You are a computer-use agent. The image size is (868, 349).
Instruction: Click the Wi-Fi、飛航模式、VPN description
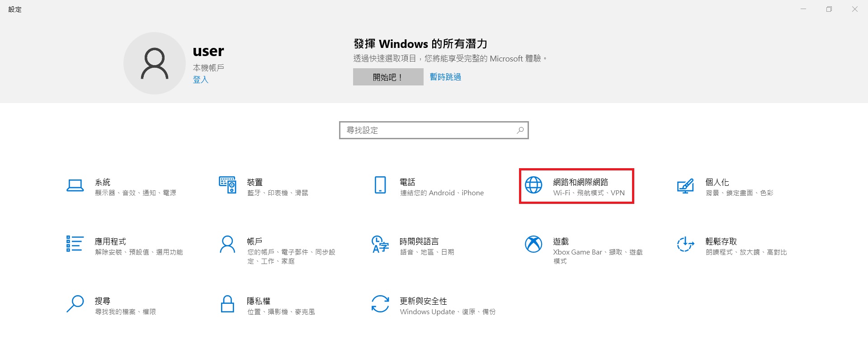(x=589, y=193)
